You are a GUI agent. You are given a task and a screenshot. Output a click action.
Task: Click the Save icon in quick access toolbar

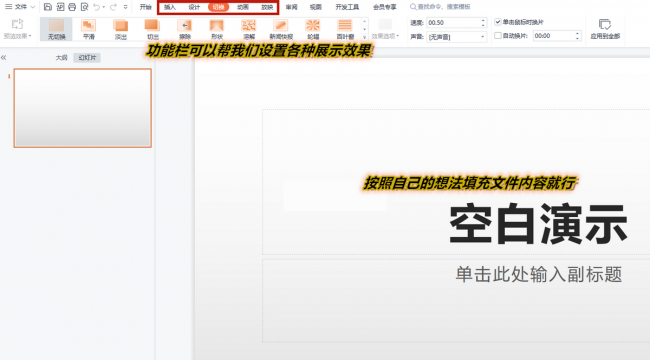(x=48, y=7)
